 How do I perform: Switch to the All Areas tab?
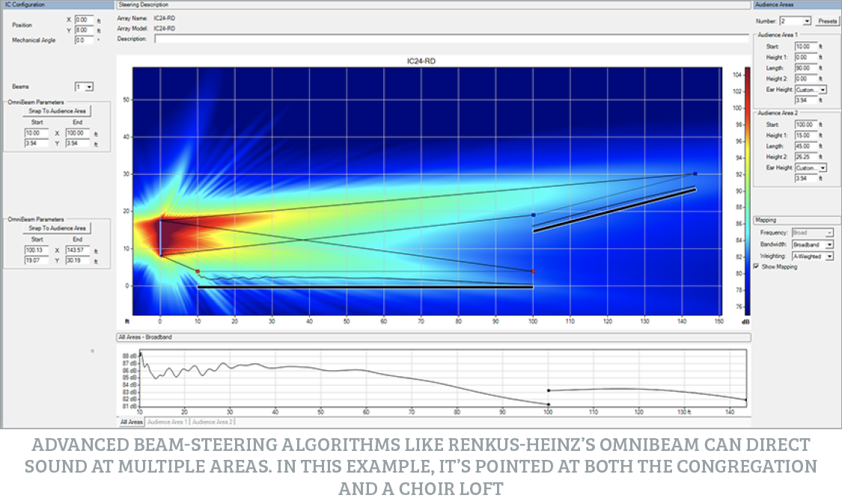[130, 422]
